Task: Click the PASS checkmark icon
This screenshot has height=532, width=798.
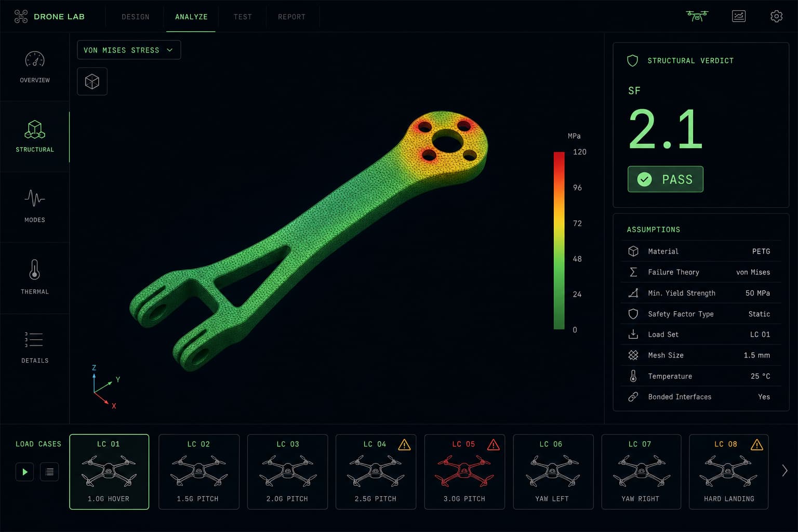Action: coord(644,179)
